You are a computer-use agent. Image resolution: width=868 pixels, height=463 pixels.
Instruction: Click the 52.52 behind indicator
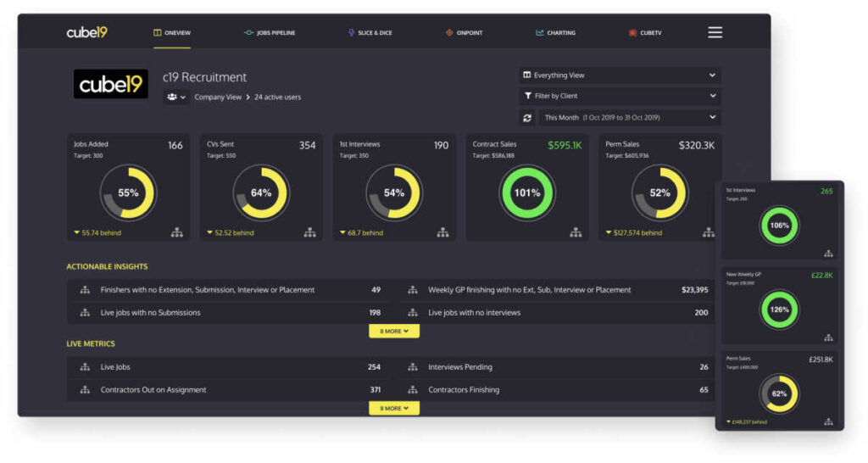231,232
